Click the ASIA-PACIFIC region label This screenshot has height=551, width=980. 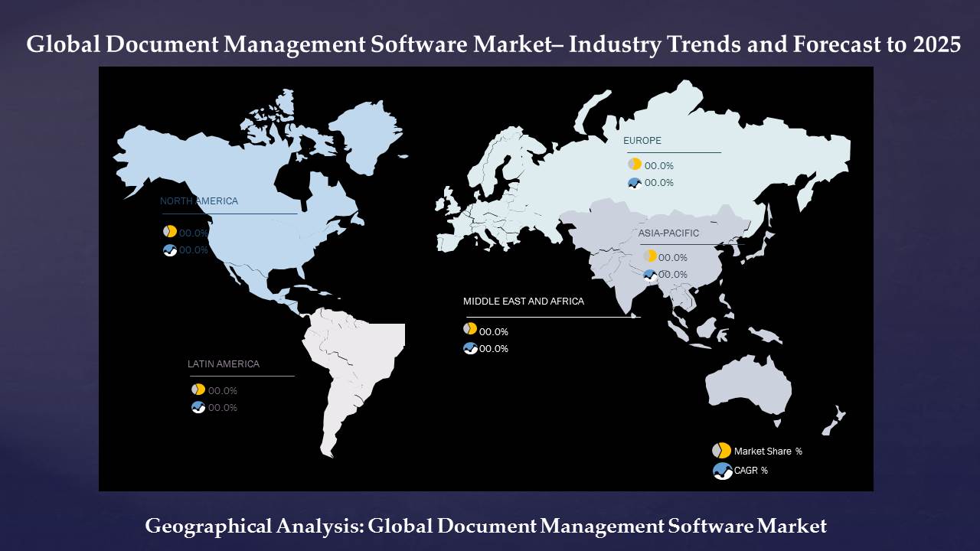pos(668,233)
